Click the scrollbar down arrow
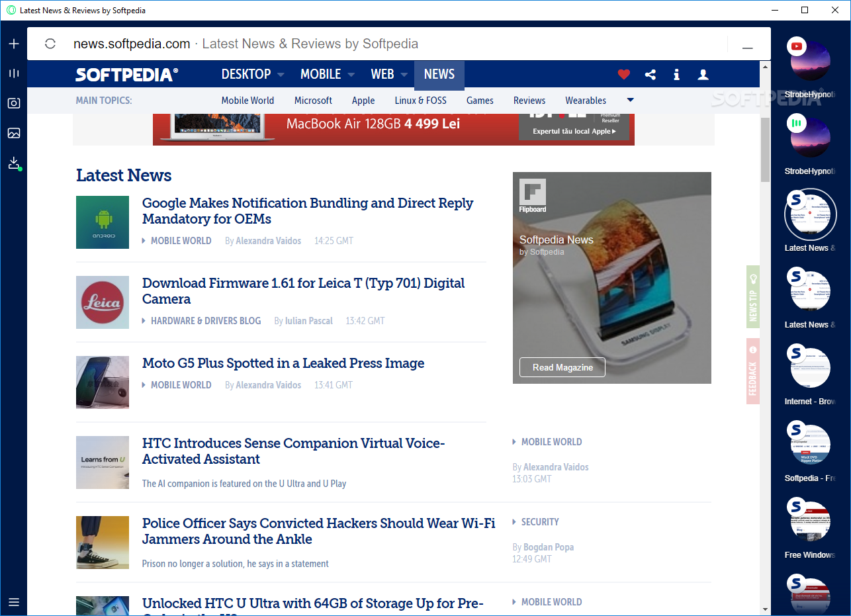The height and width of the screenshot is (616, 851). tap(765, 609)
